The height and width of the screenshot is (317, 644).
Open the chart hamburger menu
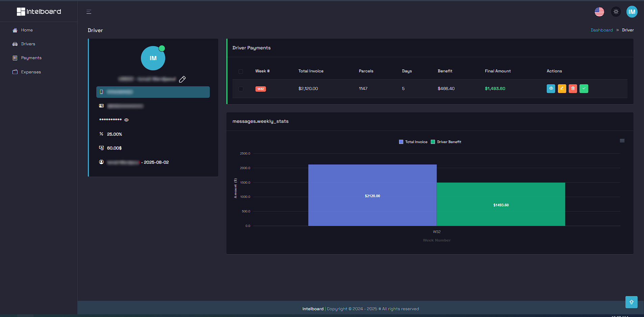622,140
